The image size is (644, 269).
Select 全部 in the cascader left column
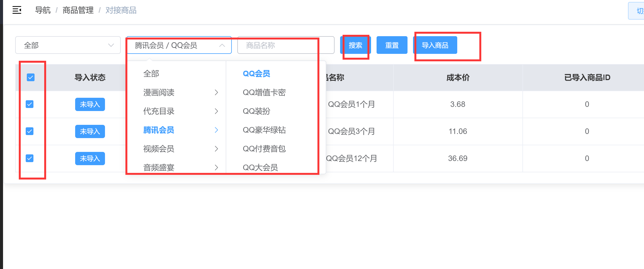[x=151, y=73]
